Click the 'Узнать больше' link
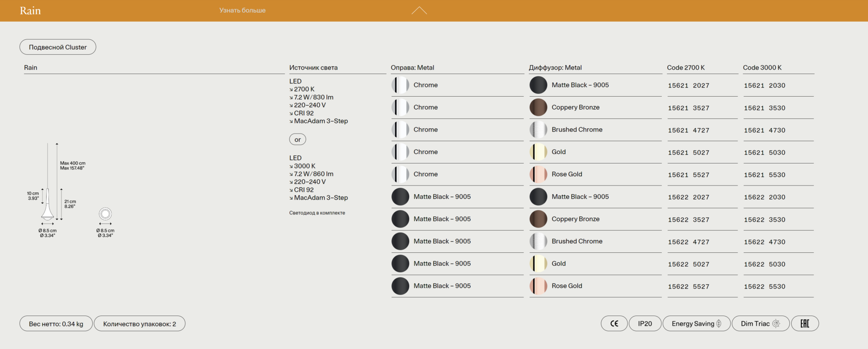This screenshot has height=349, width=868. (x=242, y=10)
